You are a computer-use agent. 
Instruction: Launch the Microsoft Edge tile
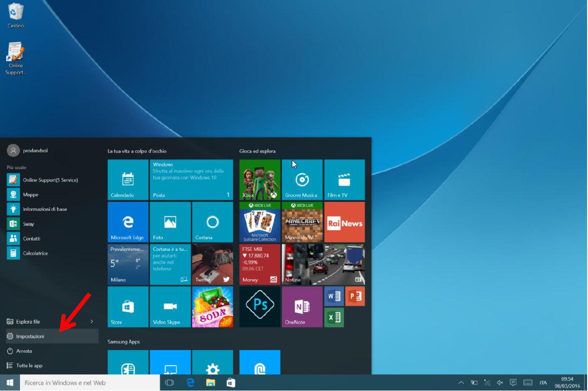click(x=128, y=222)
